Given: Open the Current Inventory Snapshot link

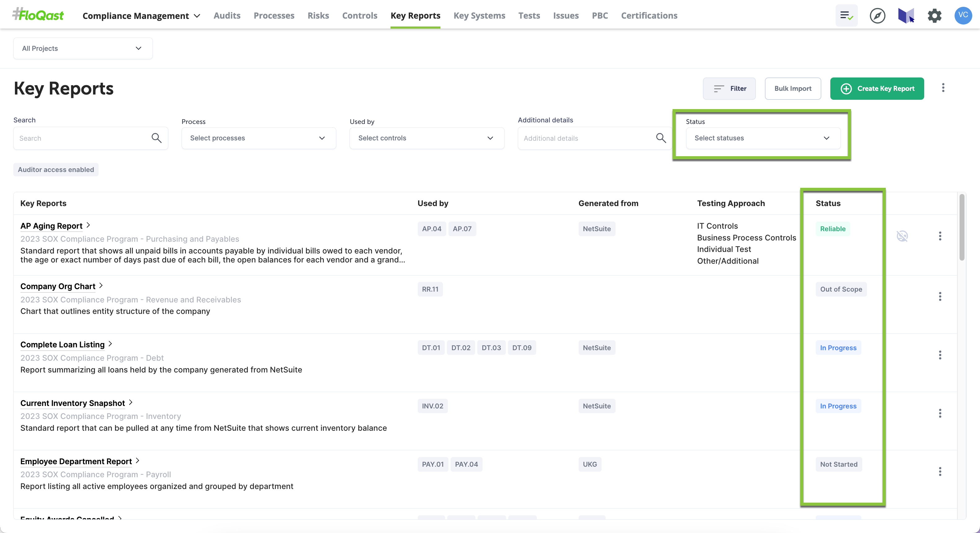Looking at the screenshot, I should (x=73, y=403).
